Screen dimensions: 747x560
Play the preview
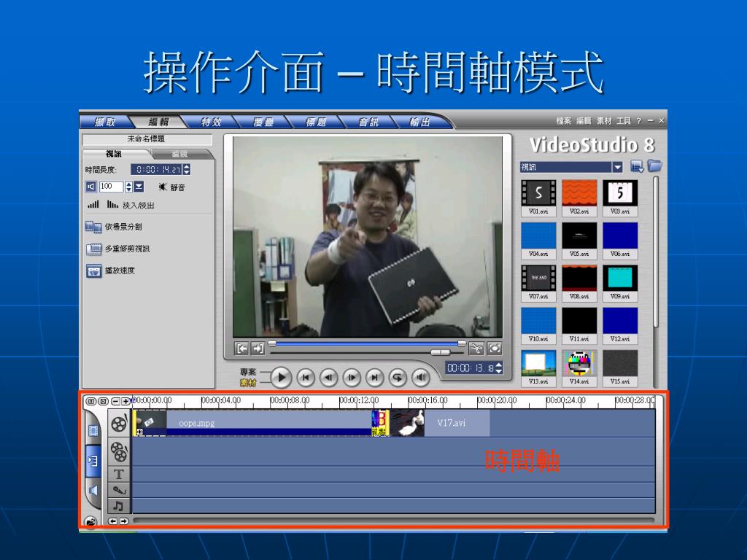tap(281, 378)
